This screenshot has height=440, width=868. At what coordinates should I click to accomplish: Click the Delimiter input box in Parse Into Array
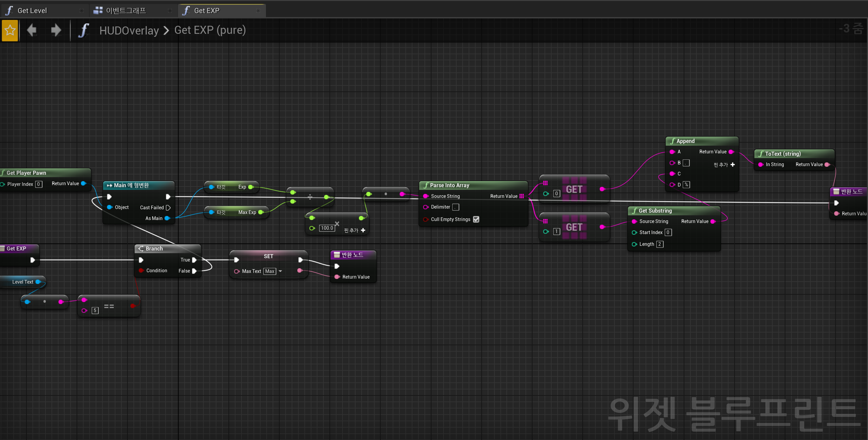(456, 207)
